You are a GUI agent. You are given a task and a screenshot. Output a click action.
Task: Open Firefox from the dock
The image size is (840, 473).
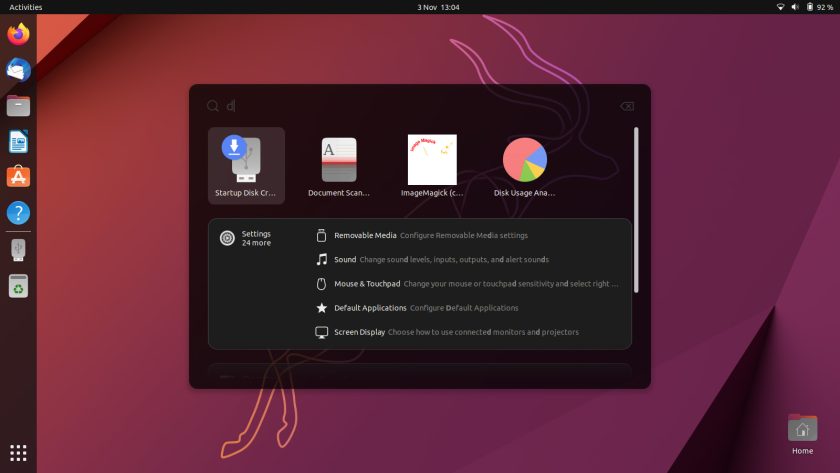pos(18,34)
